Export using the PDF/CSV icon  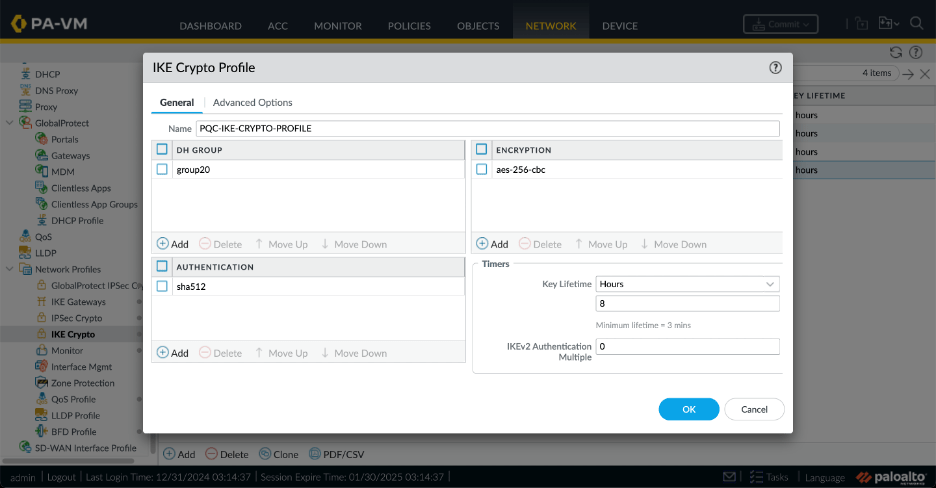pos(315,454)
